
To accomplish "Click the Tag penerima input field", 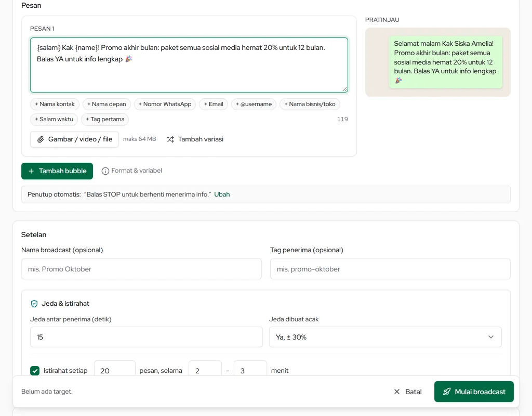I will tap(390, 269).
